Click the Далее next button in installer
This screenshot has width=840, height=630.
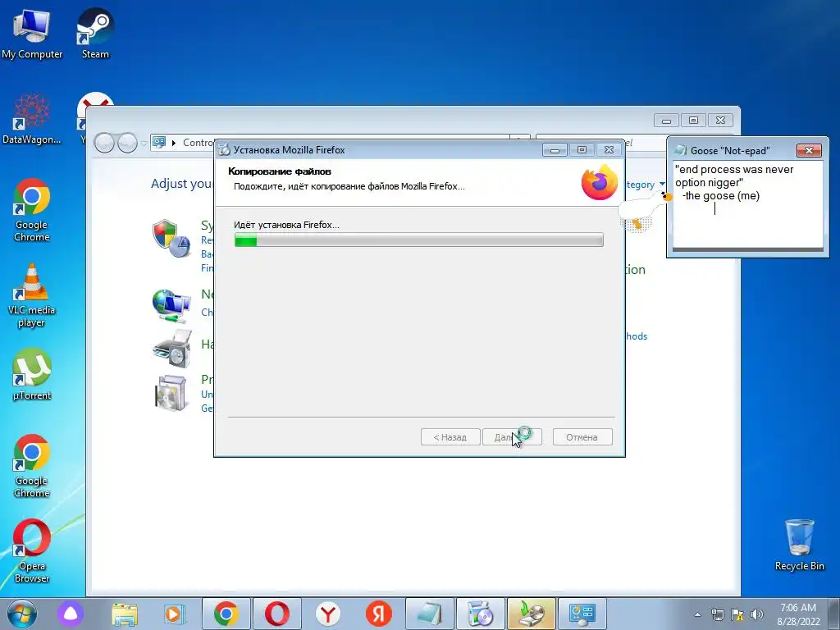[x=512, y=437]
